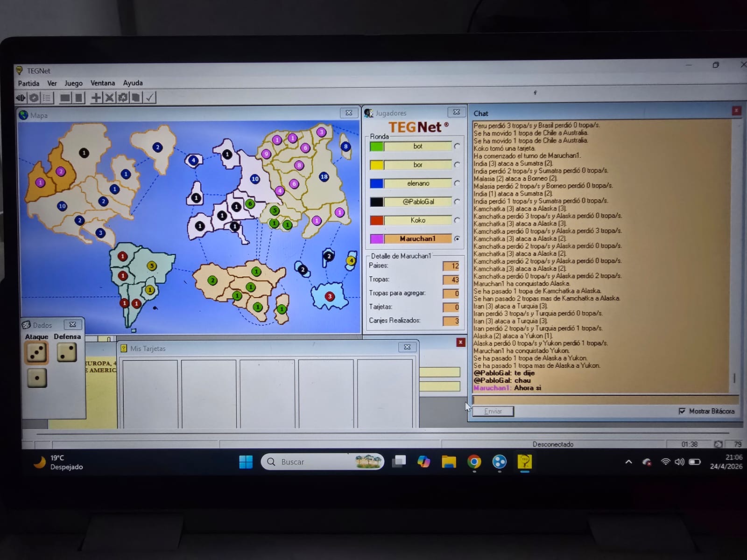
Task: Click the chat message input field
Action: point(605,400)
